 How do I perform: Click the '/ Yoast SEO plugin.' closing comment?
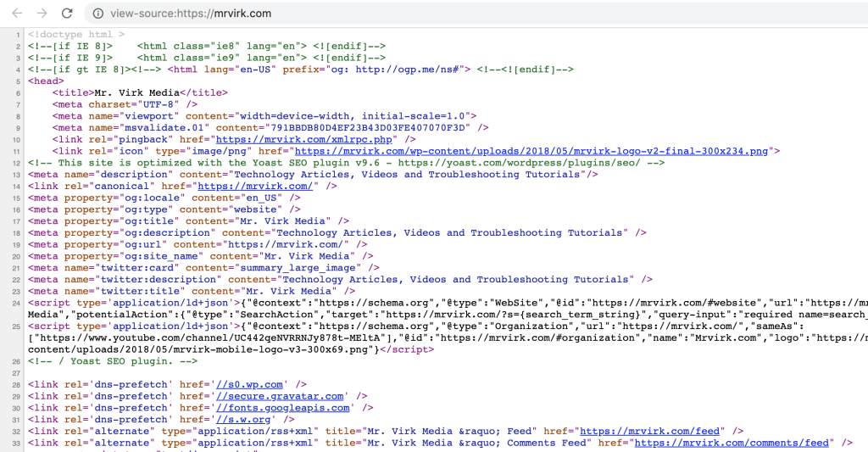[113, 361]
